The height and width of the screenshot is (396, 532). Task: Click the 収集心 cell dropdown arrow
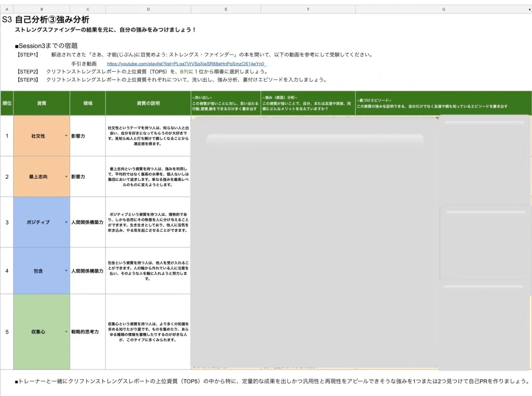pyautogui.click(x=66, y=332)
